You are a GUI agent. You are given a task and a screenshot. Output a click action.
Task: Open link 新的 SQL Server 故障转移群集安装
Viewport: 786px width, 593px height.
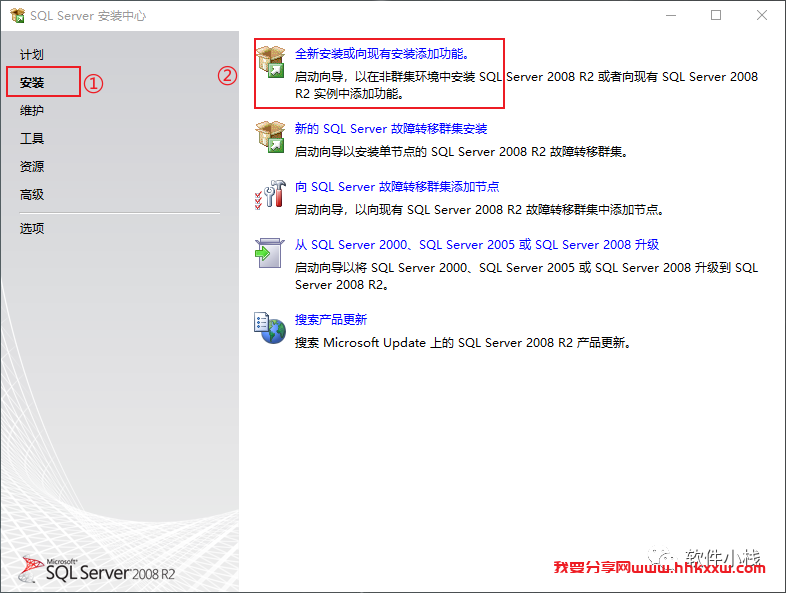pos(390,129)
